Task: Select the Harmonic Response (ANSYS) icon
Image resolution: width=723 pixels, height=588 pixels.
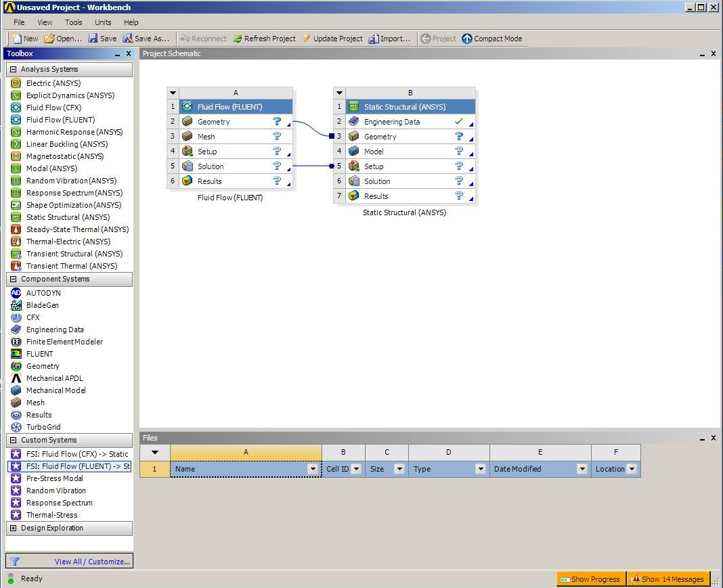Action: click(16, 132)
